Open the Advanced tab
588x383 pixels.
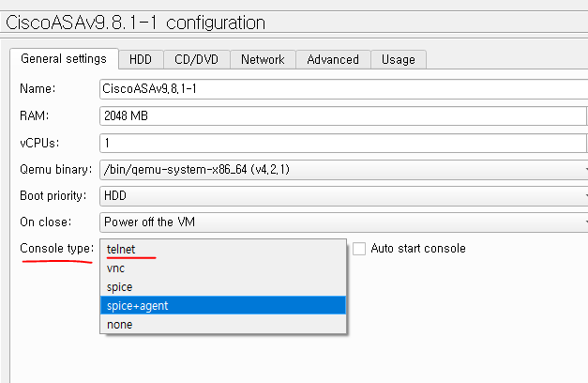(333, 60)
